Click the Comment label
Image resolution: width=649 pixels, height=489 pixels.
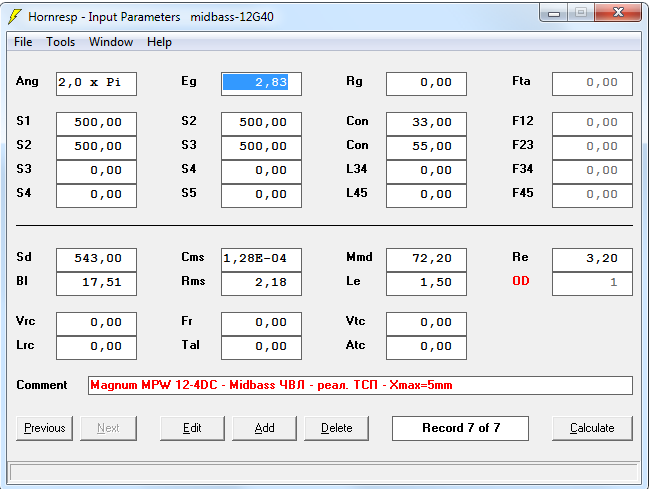coord(41,385)
